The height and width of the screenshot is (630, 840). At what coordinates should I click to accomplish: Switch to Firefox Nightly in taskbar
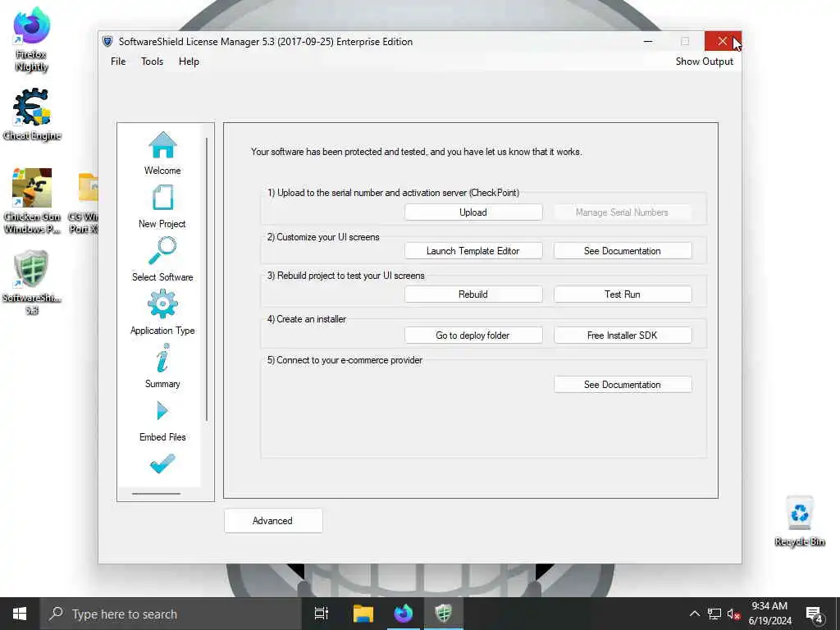pyautogui.click(x=404, y=614)
